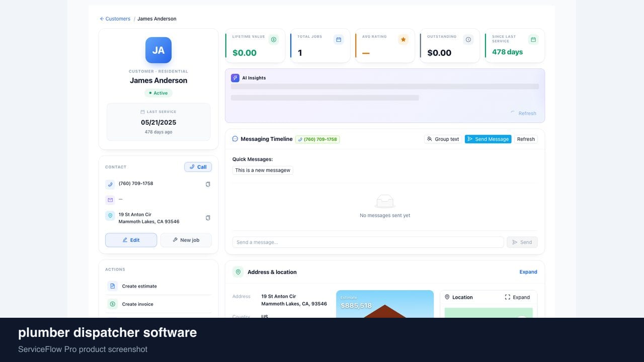Click the AI Insights lightning icon

click(x=235, y=78)
